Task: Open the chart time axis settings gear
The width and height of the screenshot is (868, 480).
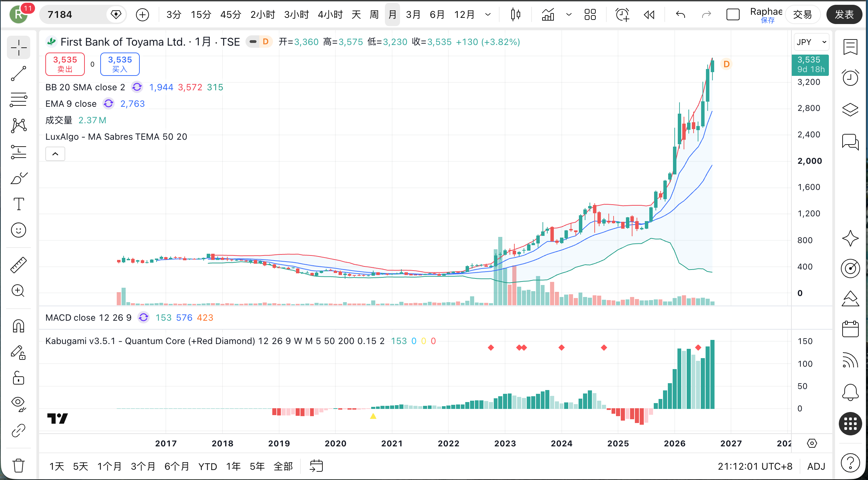Action: [812, 443]
